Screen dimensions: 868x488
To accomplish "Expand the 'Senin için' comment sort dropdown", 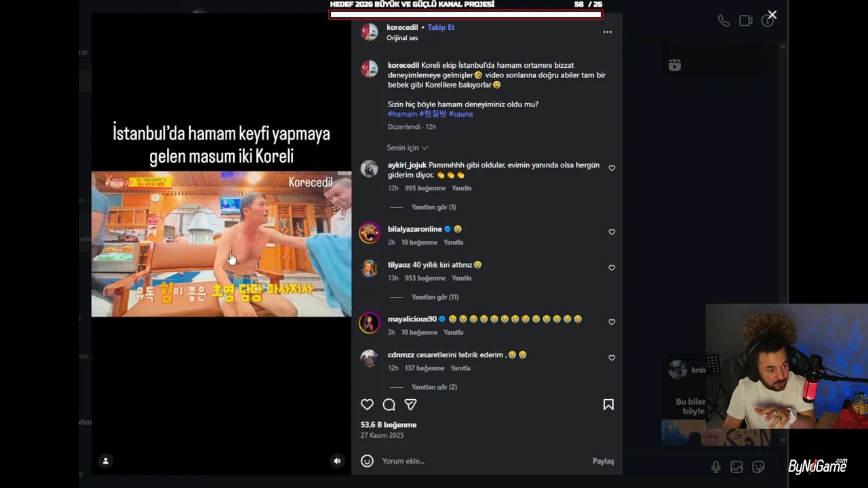I will point(407,148).
